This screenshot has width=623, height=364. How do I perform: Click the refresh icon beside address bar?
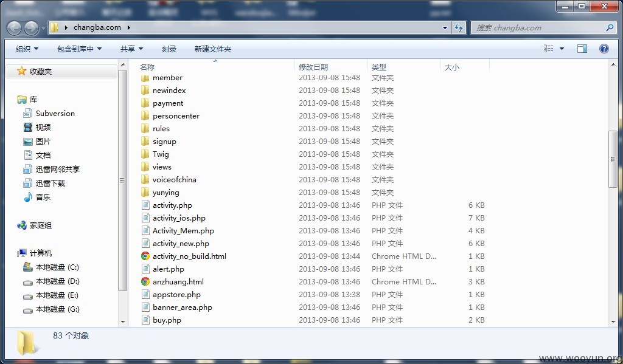pyautogui.click(x=459, y=27)
